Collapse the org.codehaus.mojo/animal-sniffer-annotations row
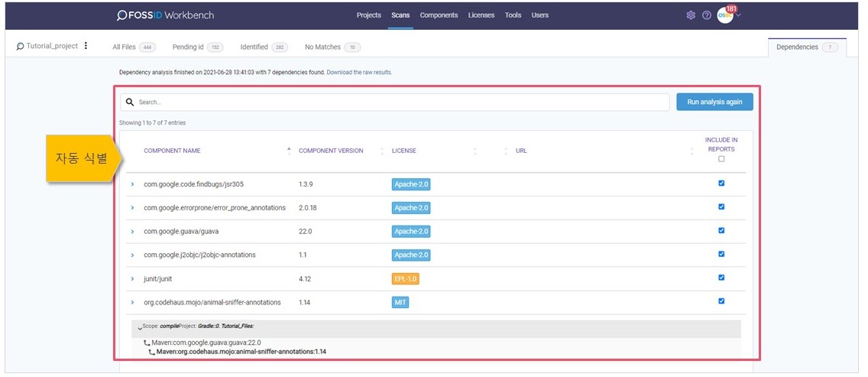The width and height of the screenshot is (868, 377). pyautogui.click(x=132, y=303)
